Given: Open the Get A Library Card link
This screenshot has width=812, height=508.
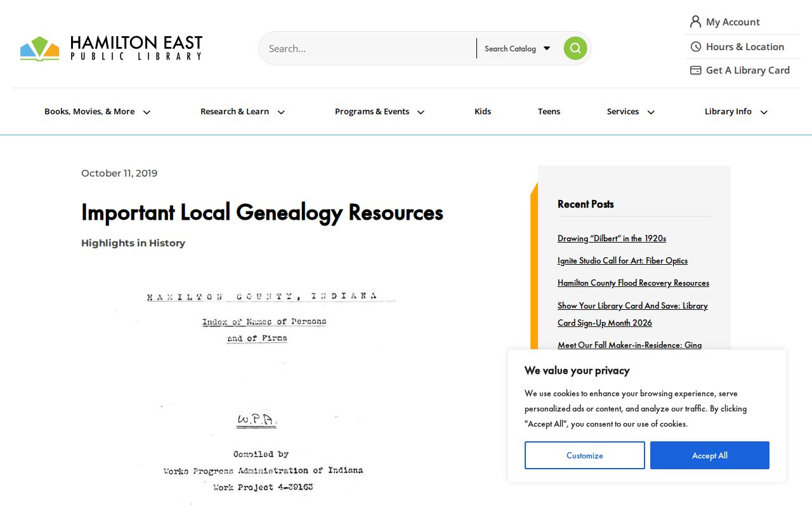Looking at the screenshot, I should (x=748, y=70).
